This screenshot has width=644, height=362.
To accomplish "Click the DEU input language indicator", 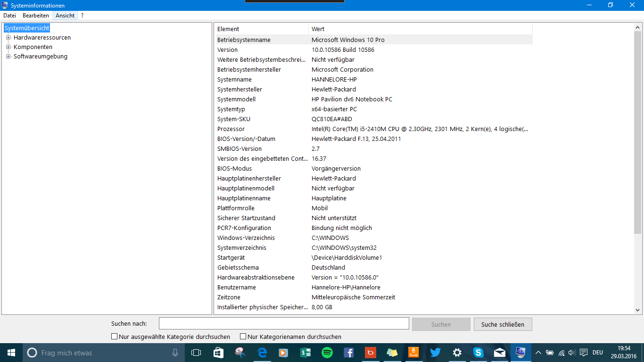I will tap(598, 353).
